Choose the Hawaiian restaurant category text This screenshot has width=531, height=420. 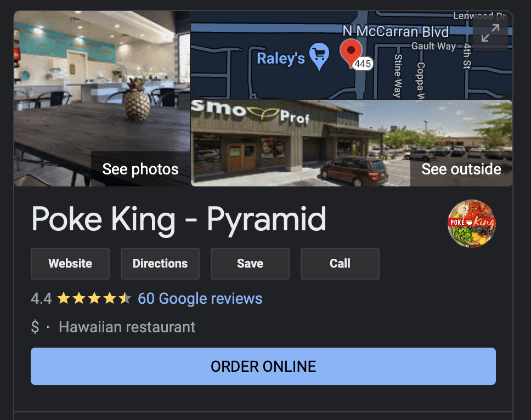tap(127, 327)
